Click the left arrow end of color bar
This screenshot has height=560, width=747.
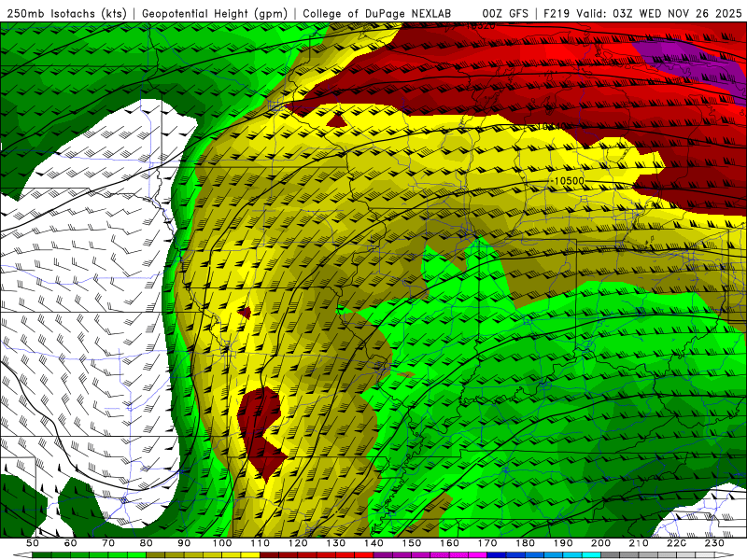22,554
